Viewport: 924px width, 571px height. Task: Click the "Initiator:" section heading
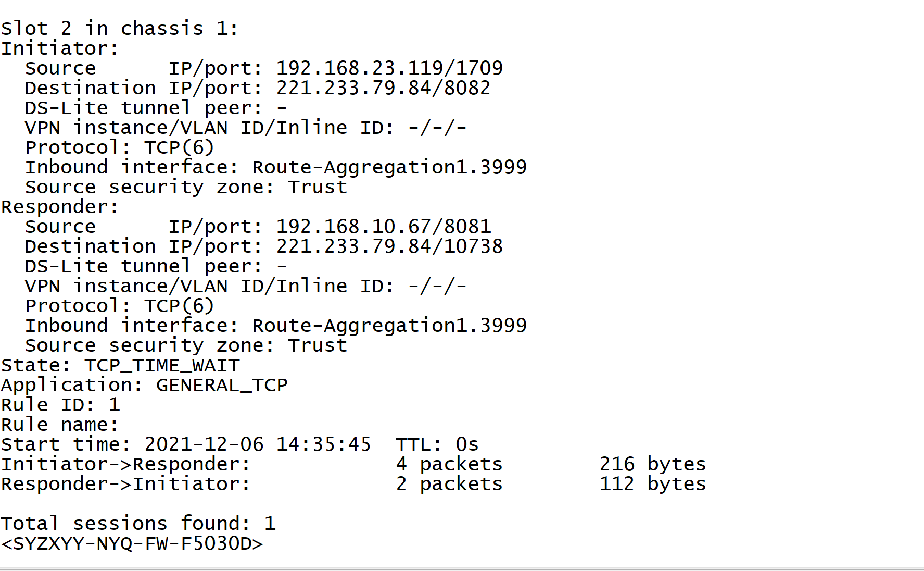click(x=60, y=48)
